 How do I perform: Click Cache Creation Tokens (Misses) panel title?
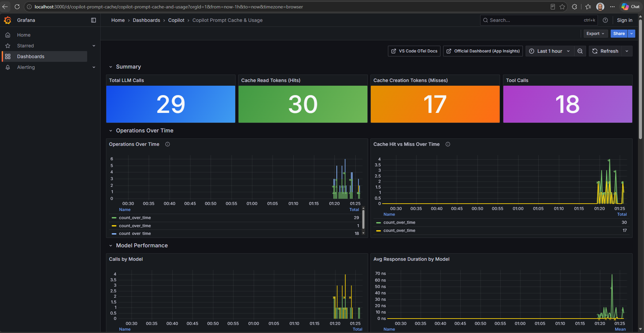[410, 80]
